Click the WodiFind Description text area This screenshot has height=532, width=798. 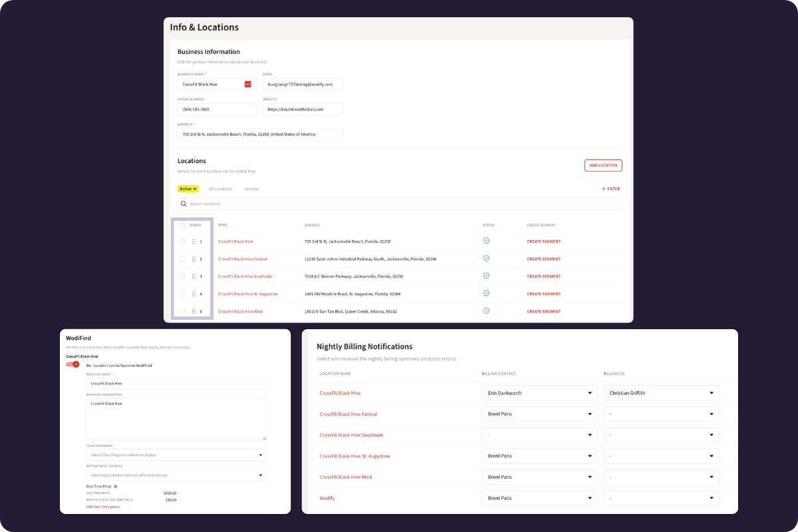coord(176,419)
